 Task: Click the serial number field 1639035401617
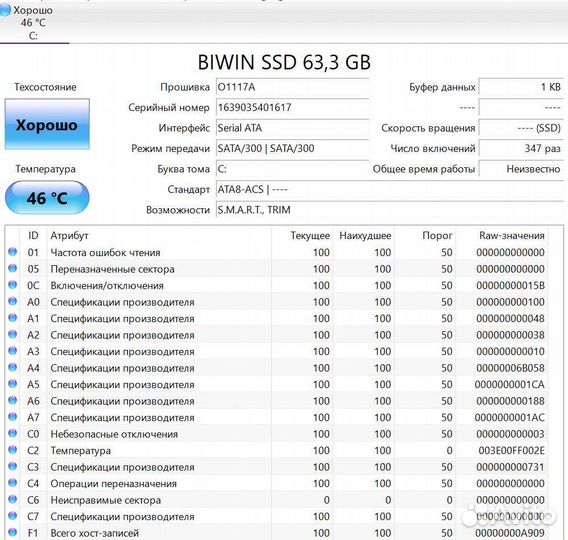point(292,108)
